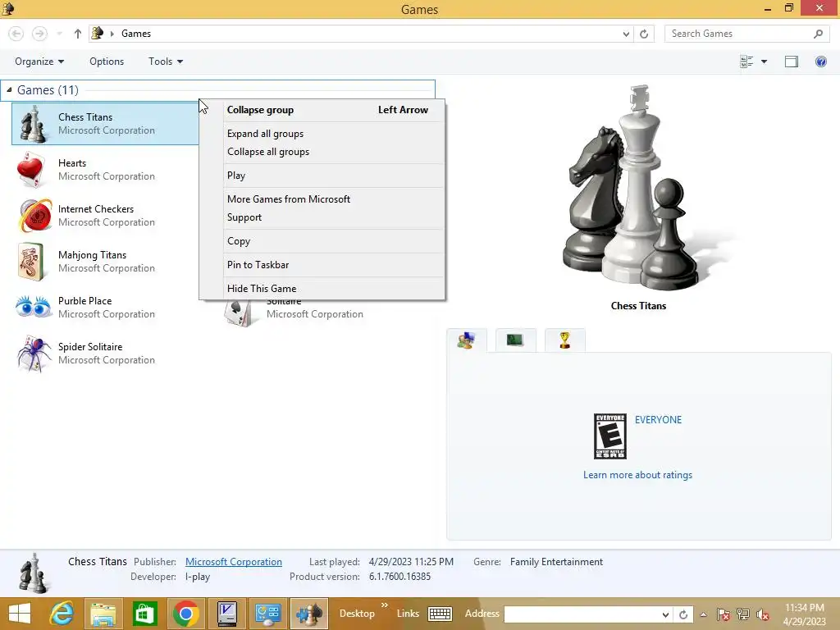This screenshot has width=840, height=630.
Task: Open the Tools dropdown menu
Action: coord(166,62)
